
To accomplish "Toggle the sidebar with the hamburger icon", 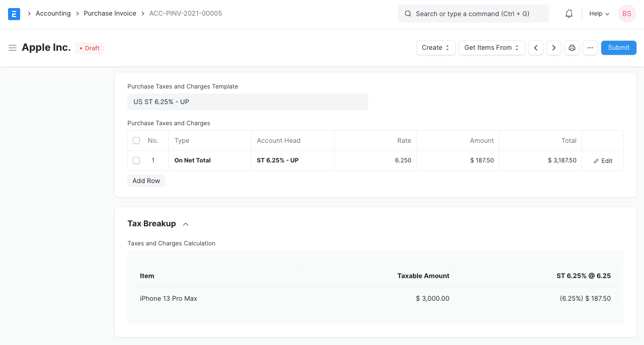I will tap(13, 48).
